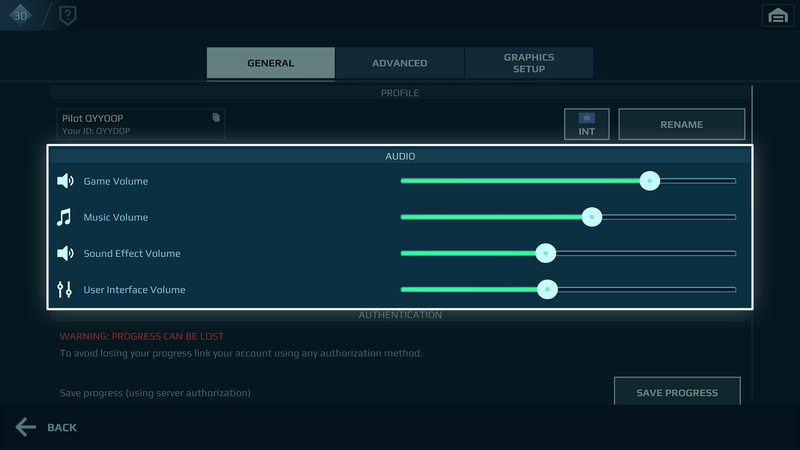Click the Game Volume speaker icon

(65, 181)
